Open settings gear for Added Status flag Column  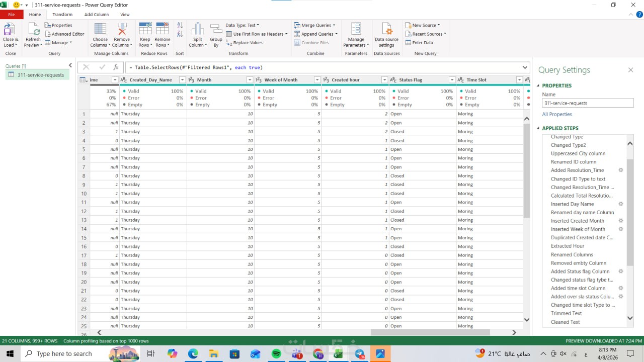click(620, 271)
